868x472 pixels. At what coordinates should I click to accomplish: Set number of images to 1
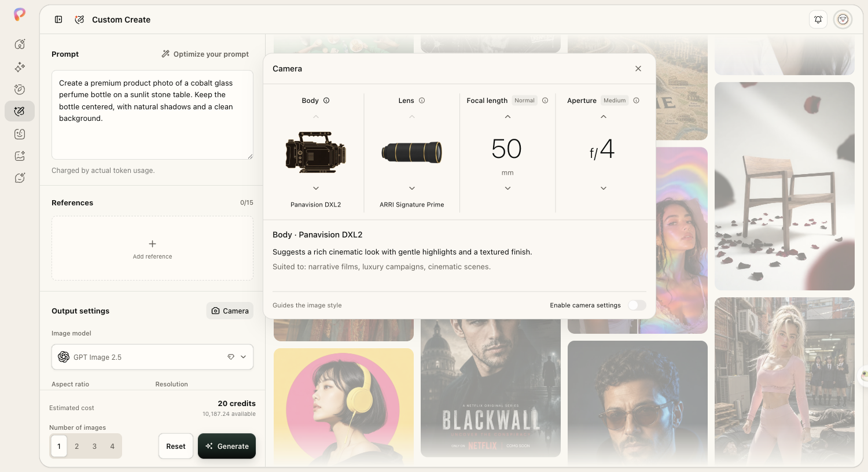[59, 447]
